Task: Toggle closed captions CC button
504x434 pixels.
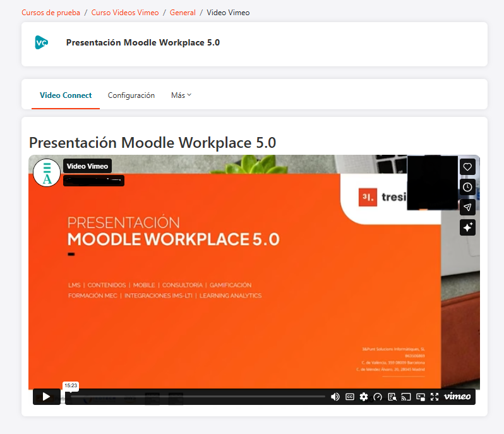Action: pos(350,397)
